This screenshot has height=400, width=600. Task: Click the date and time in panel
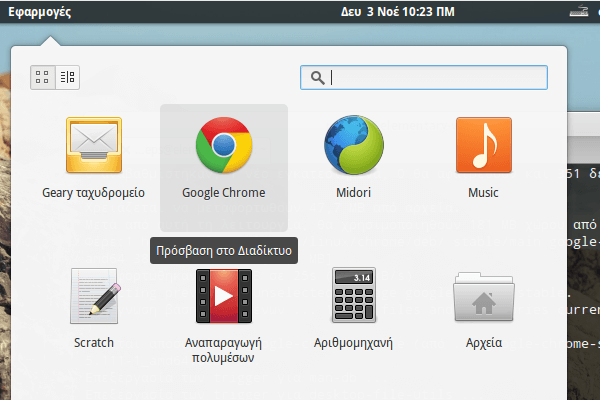click(x=398, y=12)
